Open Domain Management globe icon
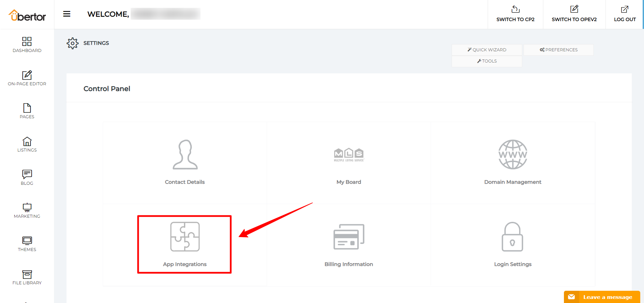The height and width of the screenshot is (303, 644). 513,155
